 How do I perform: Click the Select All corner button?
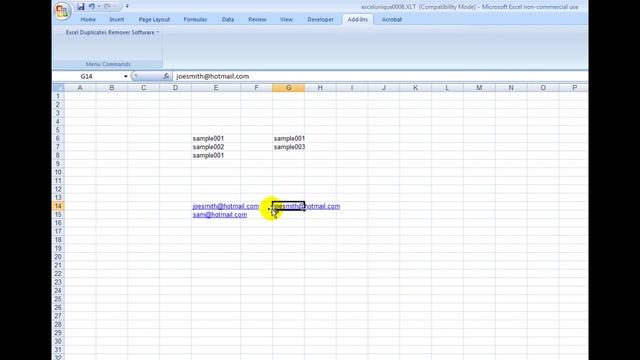(x=59, y=88)
